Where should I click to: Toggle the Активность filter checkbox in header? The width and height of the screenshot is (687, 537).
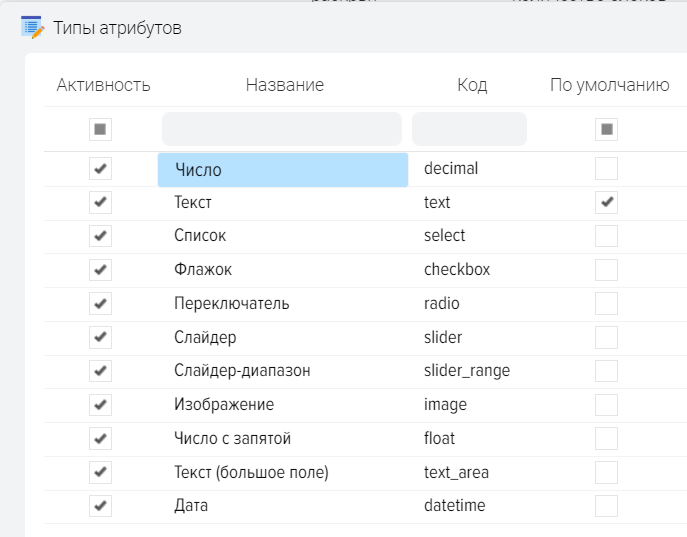point(101,129)
